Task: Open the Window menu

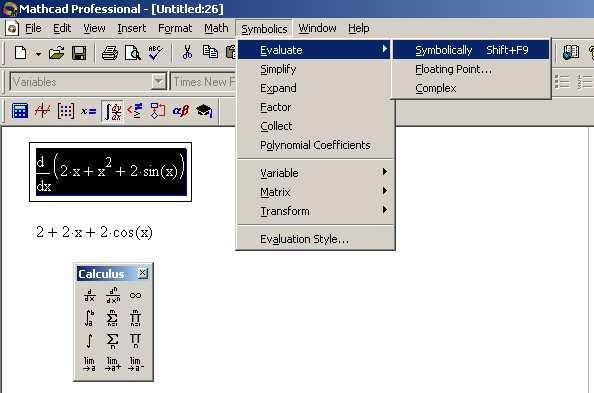Action: pyautogui.click(x=317, y=28)
